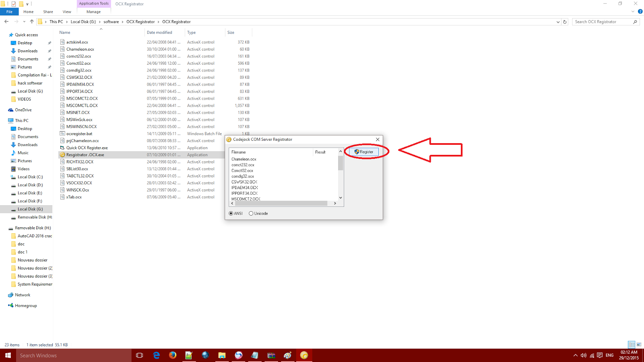Sort files by Date modified column
This screenshot has height=362, width=644.
[x=159, y=33]
